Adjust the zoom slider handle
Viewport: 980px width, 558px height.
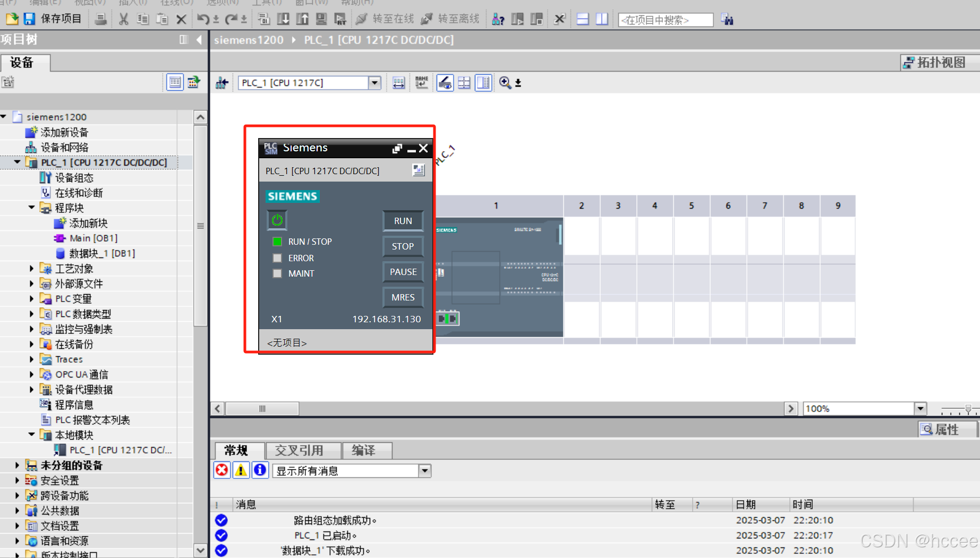coord(968,409)
